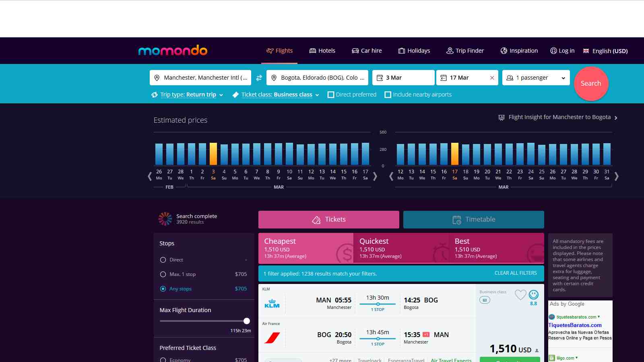644x362 pixels.
Task: Sort results by Cheapest
Action: click(306, 248)
